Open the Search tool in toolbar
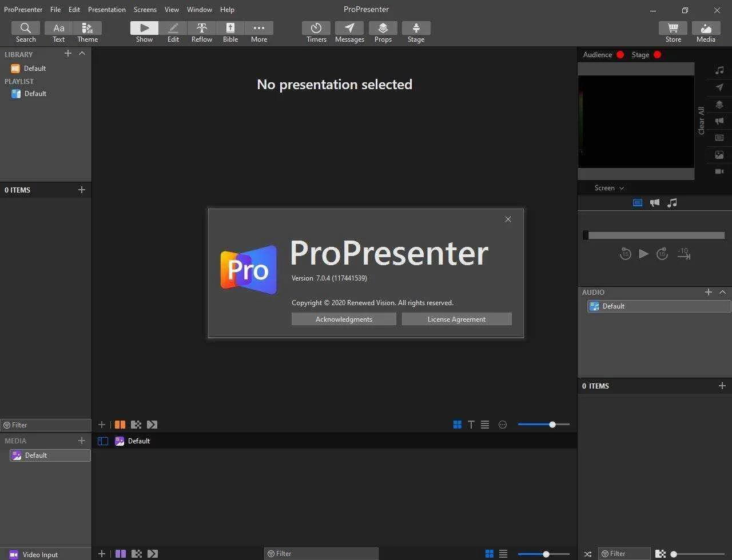732x560 pixels. [x=26, y=32]
